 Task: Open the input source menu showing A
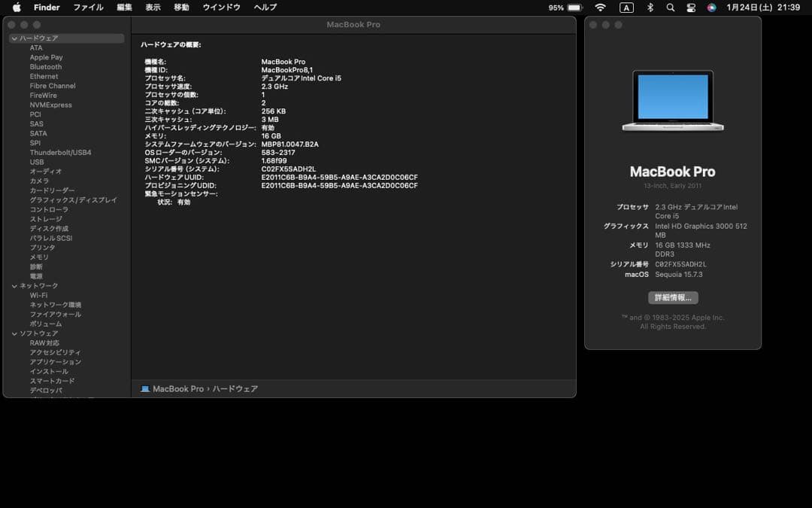(627, 8)
